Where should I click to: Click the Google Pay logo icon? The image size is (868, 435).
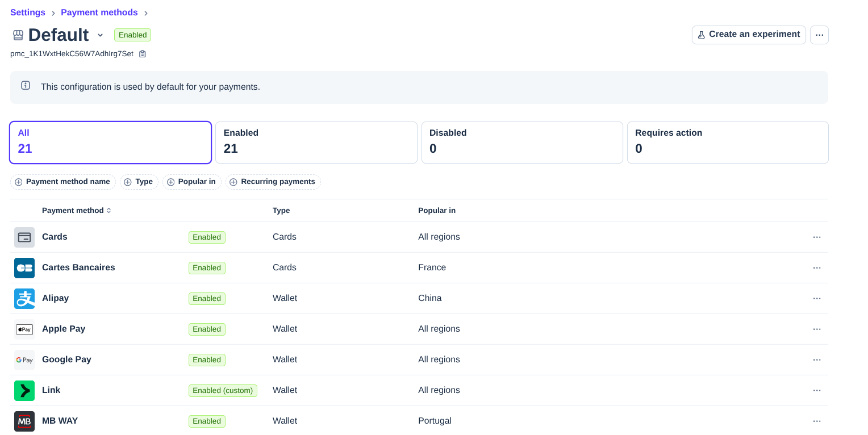click(24, 360)
